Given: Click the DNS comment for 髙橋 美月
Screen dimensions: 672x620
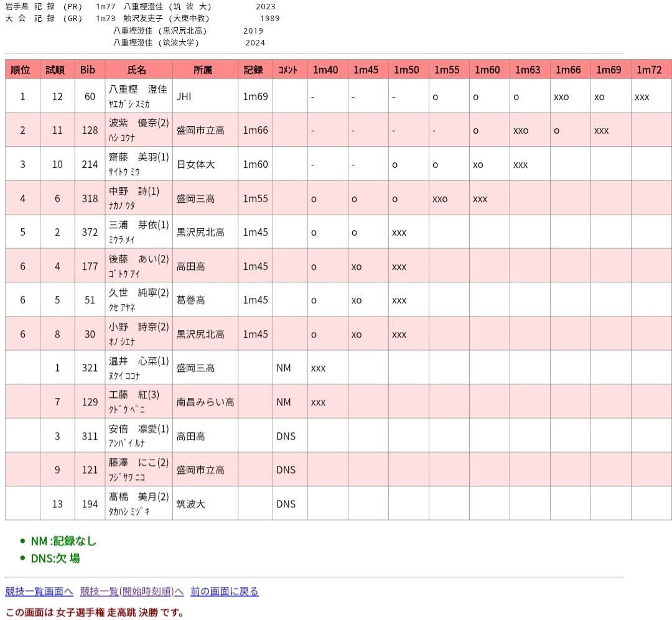Looking at the screenshot, I should (x=286, y=504).
